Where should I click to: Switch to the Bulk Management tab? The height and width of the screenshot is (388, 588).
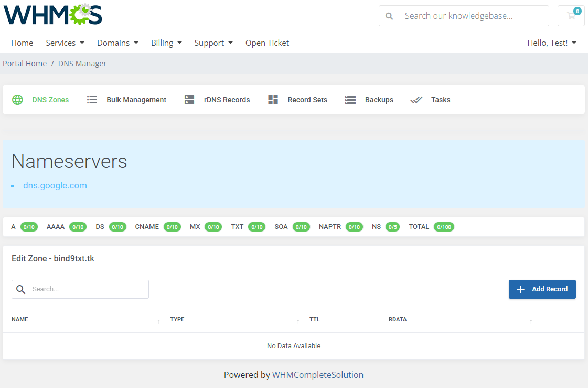click(127, 100)
